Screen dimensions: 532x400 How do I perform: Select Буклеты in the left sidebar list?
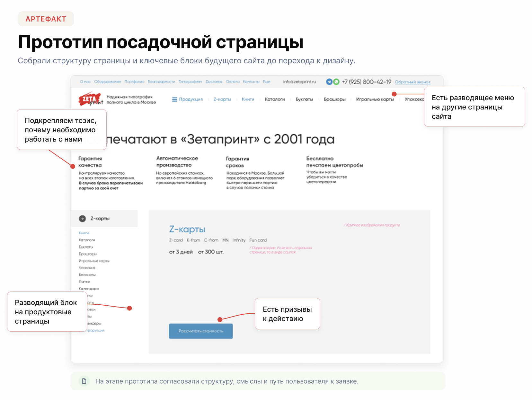click(86, 247)
